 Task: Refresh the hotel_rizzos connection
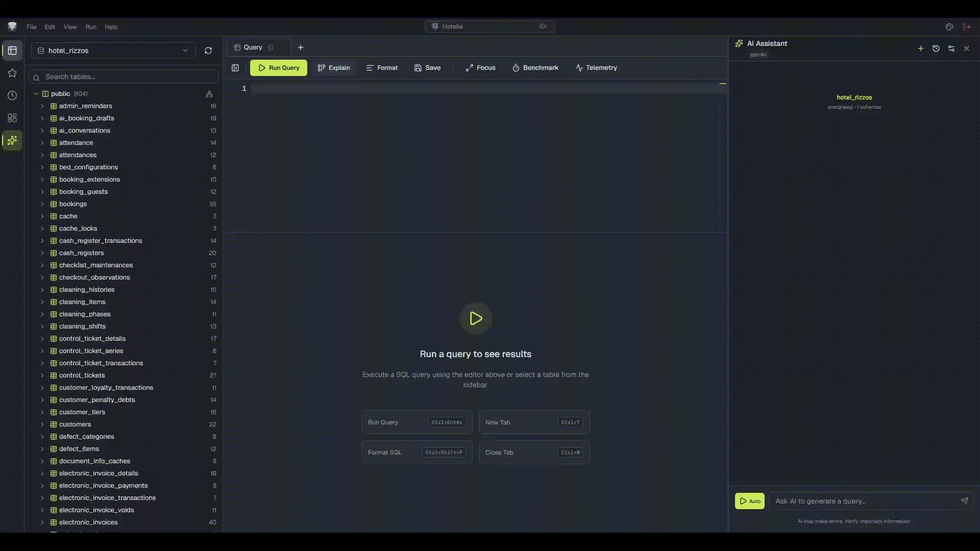(208, 51)
